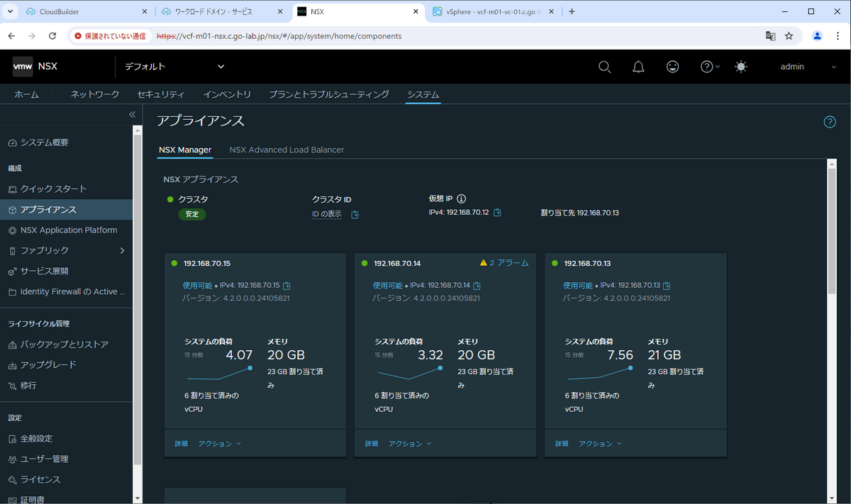
Task: Click the smiley feedback icon
Action: [x=672, y=67]
